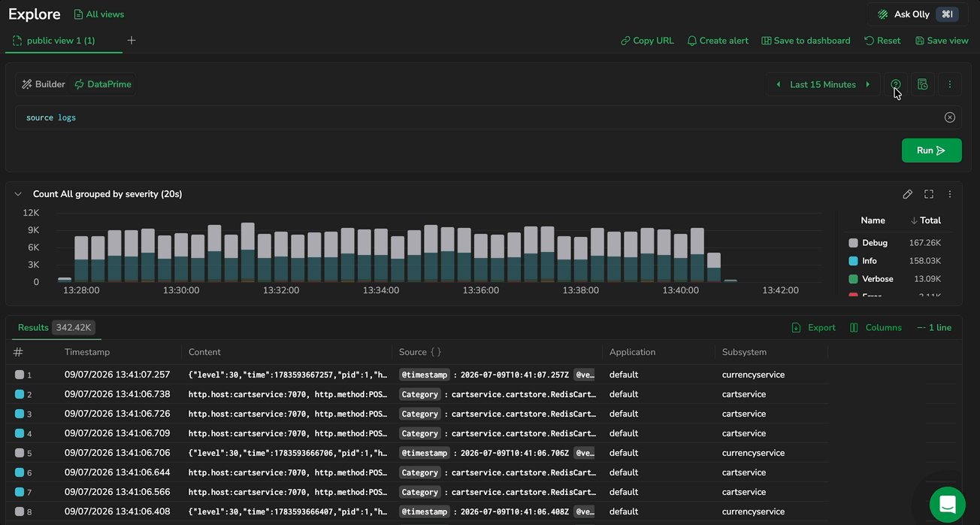Click the Subsystem column header
This screenshot has height=525, width=980.
coord(744,352)
